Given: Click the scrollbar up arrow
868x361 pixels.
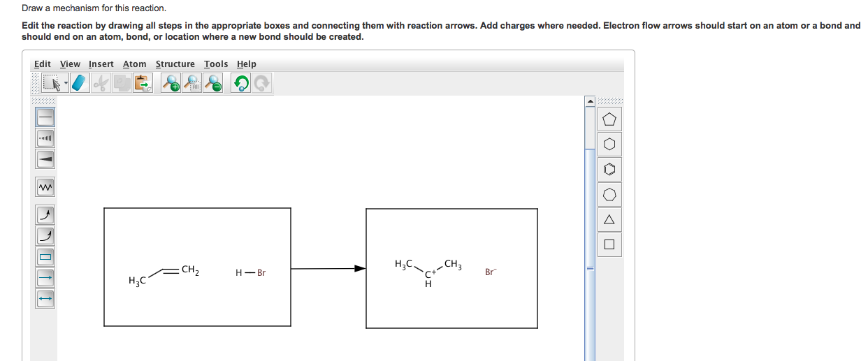Looking at the screenshot, I should point(590,102).
